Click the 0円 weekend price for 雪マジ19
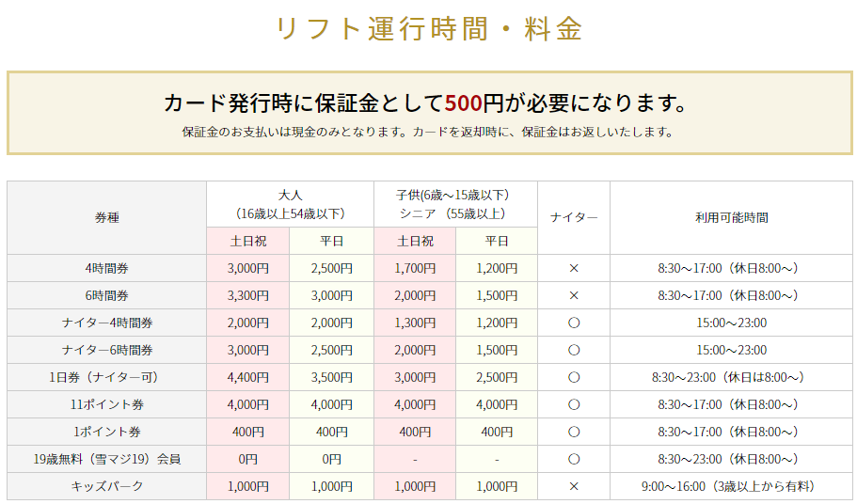 [248, 460]
